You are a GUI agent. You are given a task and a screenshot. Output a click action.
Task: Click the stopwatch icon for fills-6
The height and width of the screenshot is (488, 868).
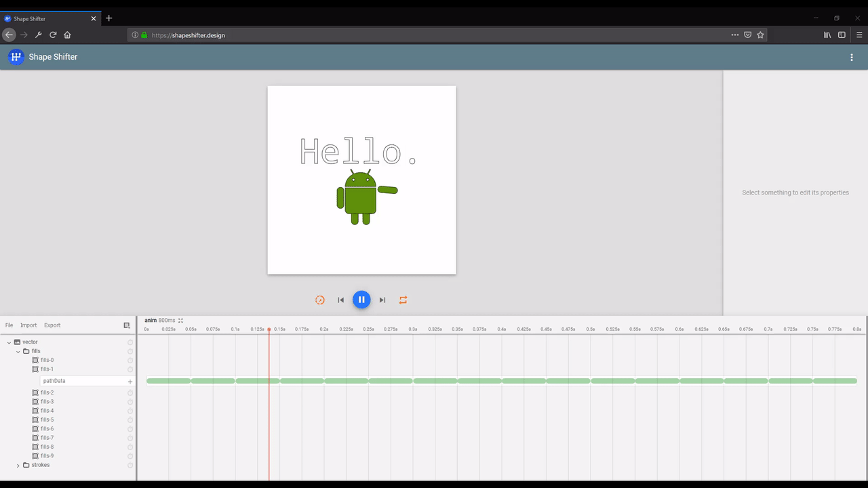pyautogui.click(x=130, y=429)
